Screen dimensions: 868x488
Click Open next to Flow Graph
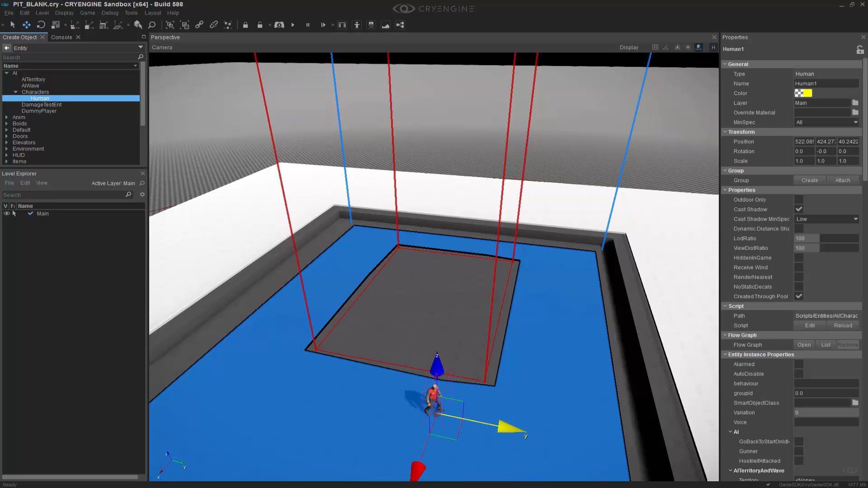pos(804,344)
